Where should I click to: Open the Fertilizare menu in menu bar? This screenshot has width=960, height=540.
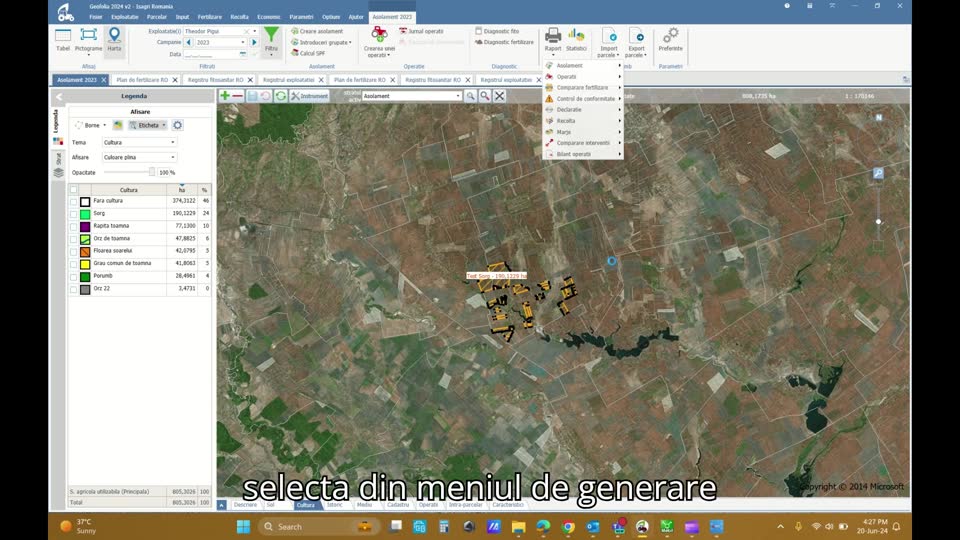[209, 17]
